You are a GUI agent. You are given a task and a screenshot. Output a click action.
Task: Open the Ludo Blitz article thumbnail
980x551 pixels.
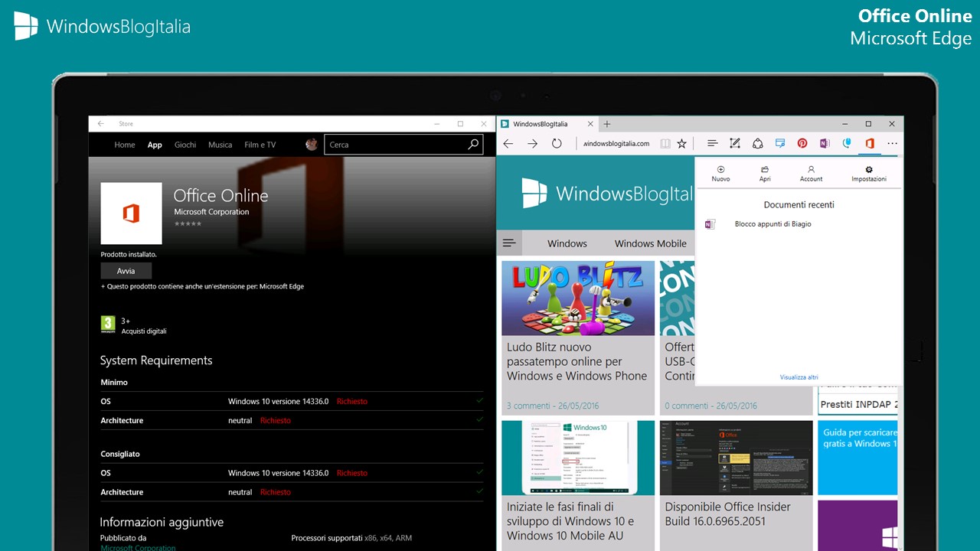point(578,298)
